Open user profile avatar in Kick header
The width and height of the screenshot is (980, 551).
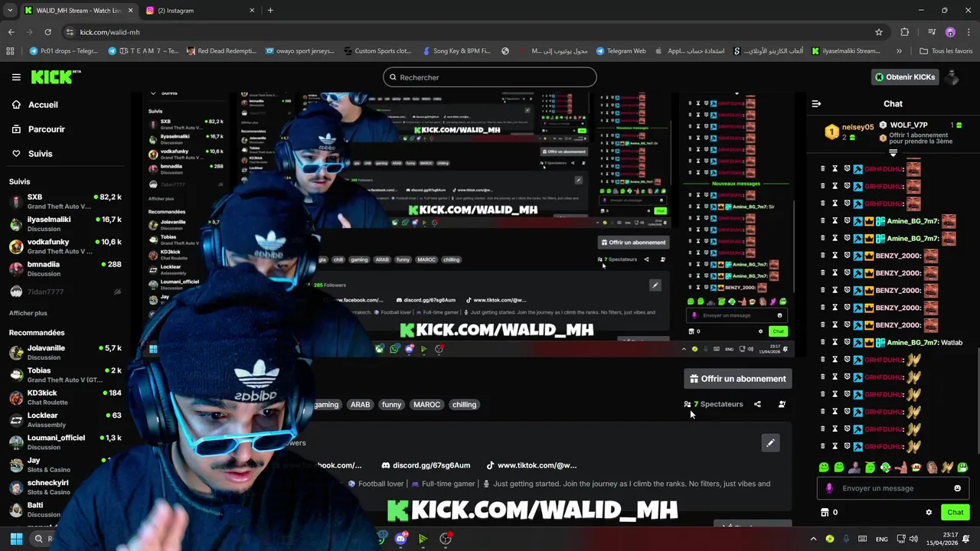(x=952, y=77)
